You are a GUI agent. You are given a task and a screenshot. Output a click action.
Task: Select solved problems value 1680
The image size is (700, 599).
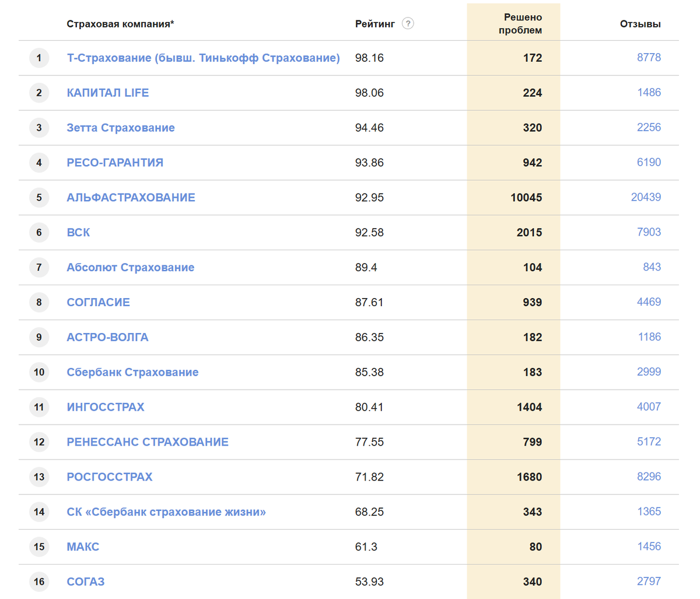coord(529,477)
